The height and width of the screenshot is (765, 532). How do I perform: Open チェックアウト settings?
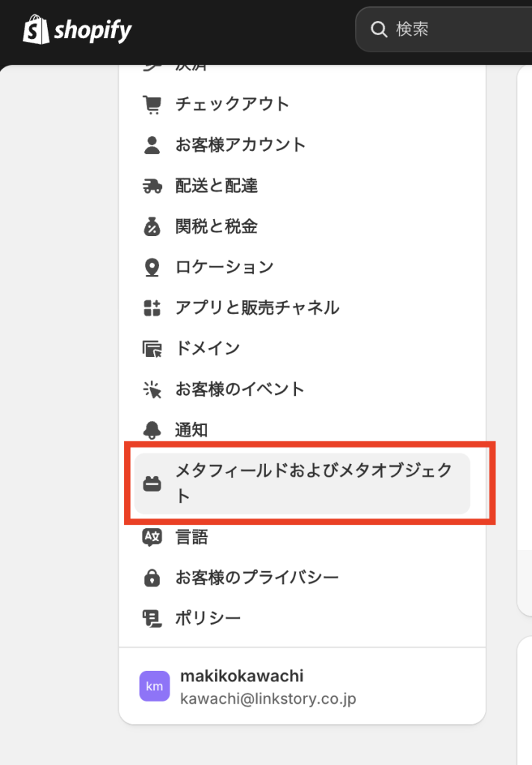pos(232,105)
